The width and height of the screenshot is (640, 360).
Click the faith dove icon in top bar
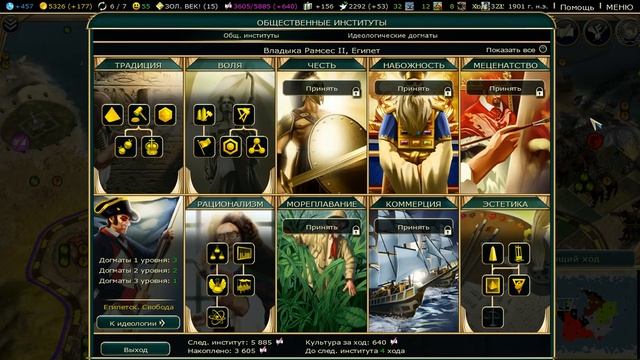tap(343, 6)
